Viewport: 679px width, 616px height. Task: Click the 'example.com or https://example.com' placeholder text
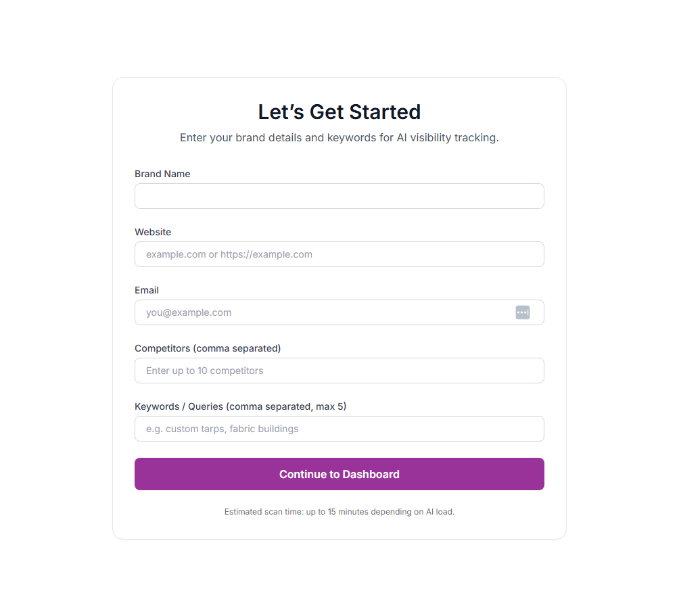coord(229,254)
